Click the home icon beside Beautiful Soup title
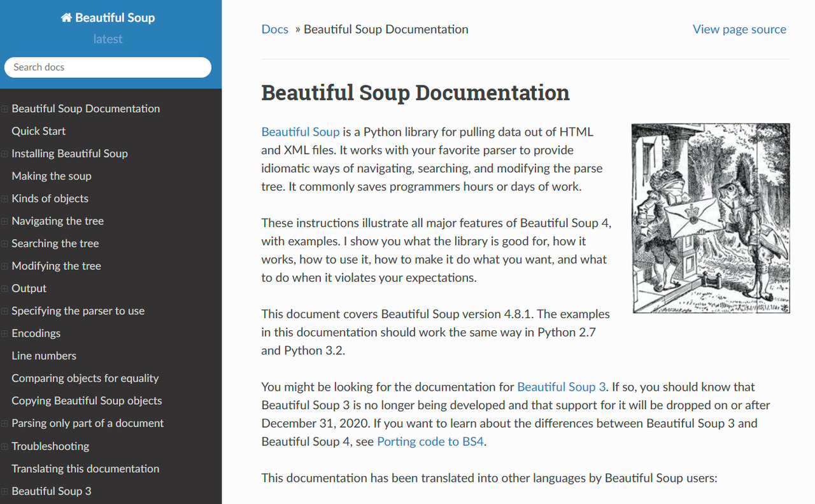815x504 pixels. point(66,18)
